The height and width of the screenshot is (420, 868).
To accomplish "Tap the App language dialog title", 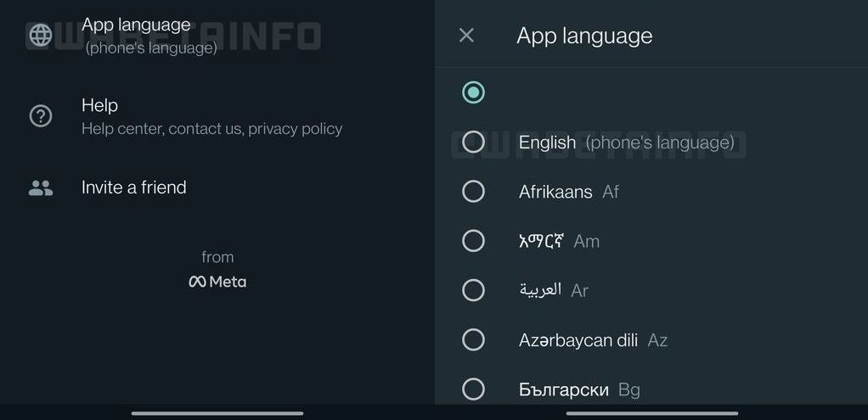I will (x=584, y=36).
